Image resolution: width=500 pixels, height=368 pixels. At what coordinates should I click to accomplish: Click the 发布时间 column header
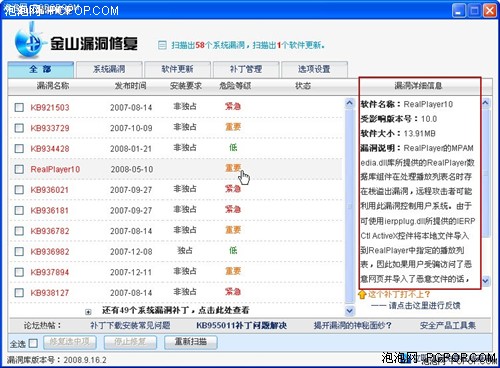coord(130,86)
